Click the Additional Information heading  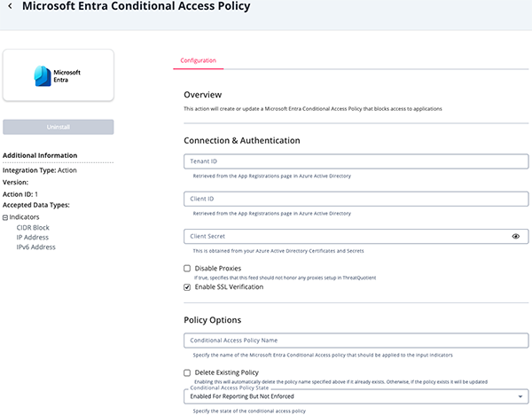point(40,155)
